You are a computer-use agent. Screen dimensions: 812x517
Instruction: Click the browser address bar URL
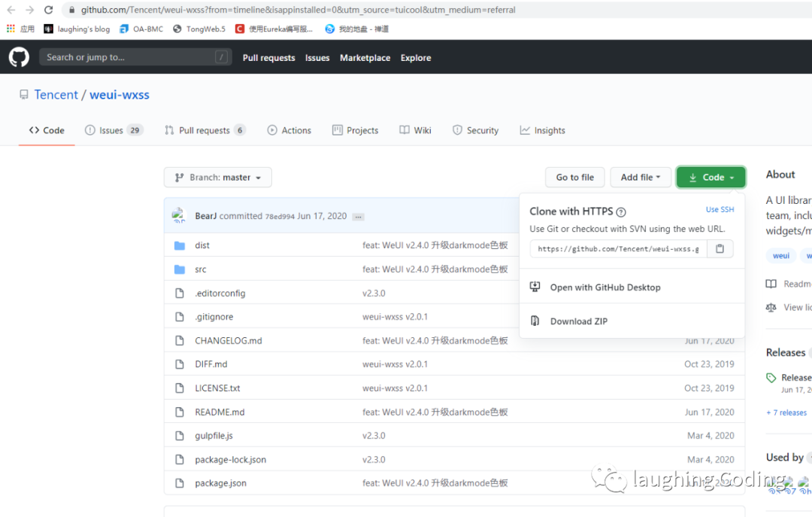298,10
